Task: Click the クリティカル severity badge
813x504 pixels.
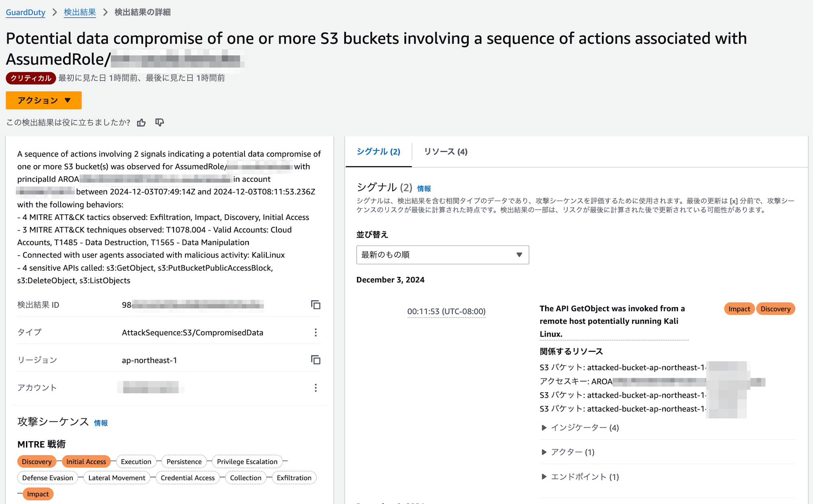Action: pyautogui.click(x=31, y=78)
